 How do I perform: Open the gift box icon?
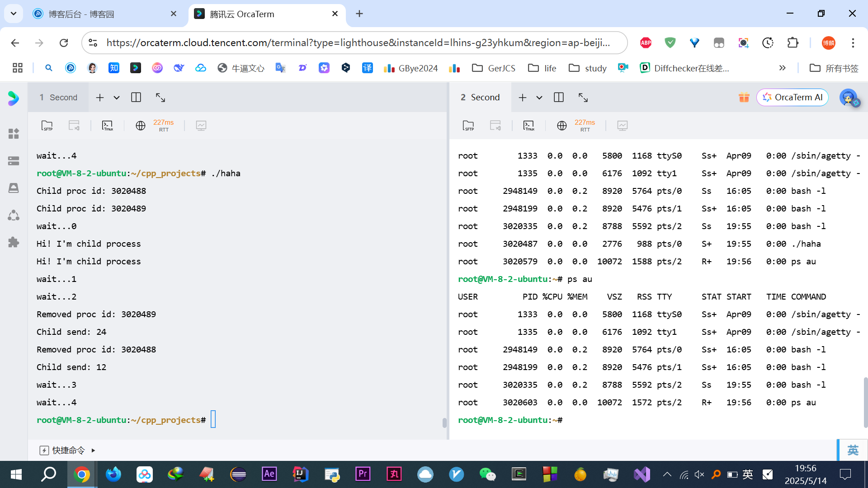(744, 98)
